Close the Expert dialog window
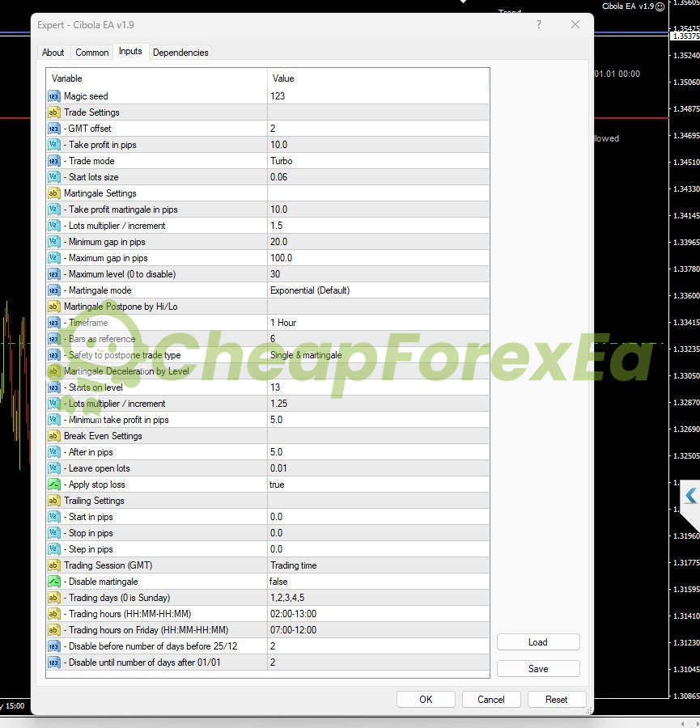700x728 pixels. coord(575,24)
